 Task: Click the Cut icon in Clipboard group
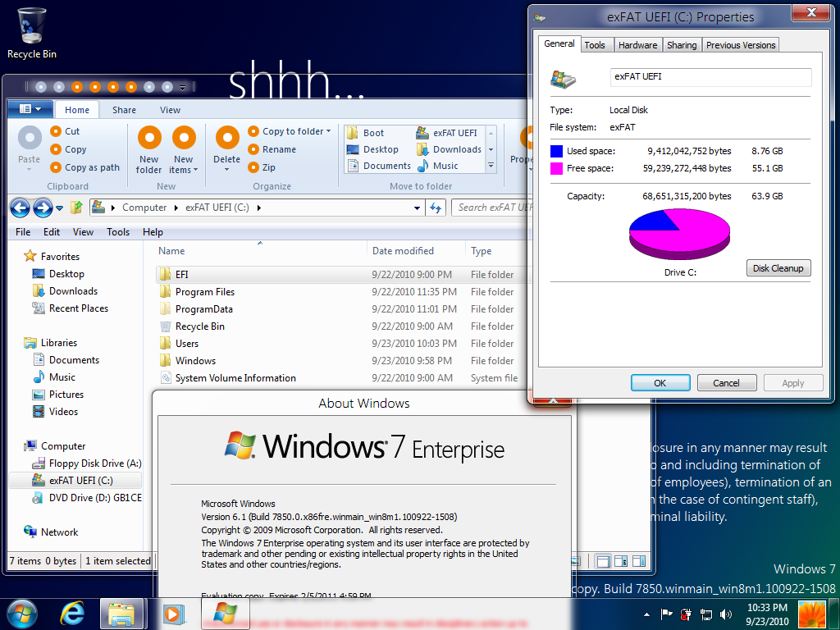pyautogui.click(x=56, y=131)
